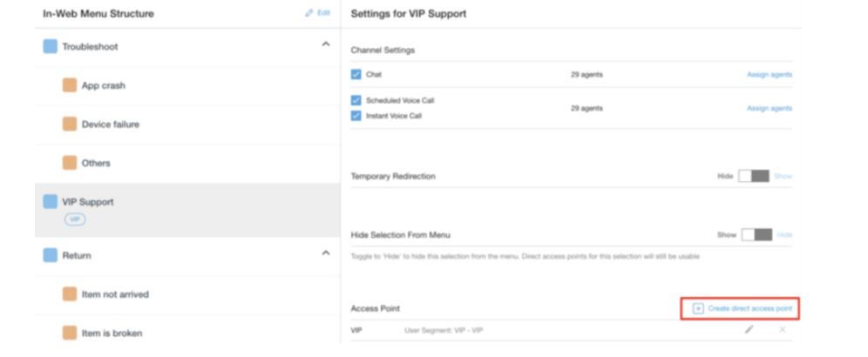
Task: Click orange icon next to App crash
Action: tap(70, 85)
